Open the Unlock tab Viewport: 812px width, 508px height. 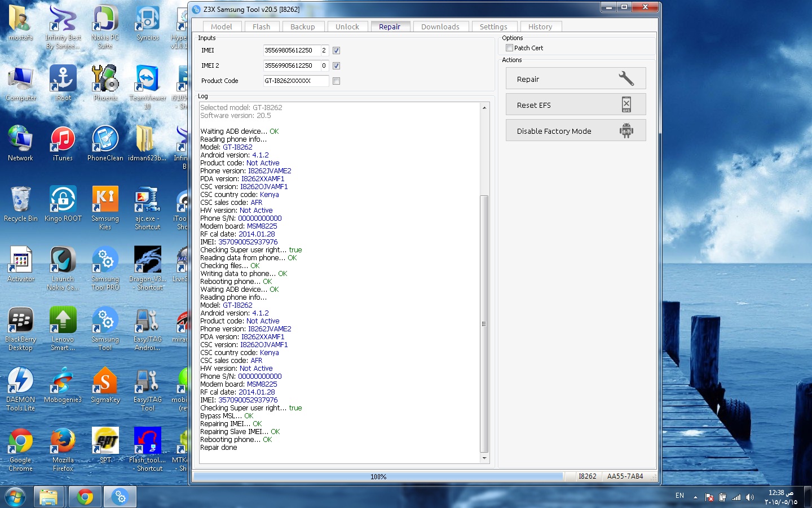[x=347, y=27]
